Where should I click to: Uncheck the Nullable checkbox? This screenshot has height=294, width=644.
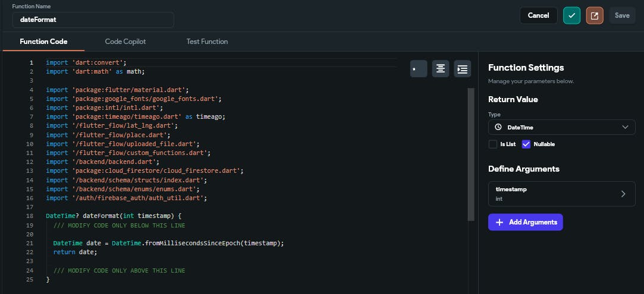point(526,144)
